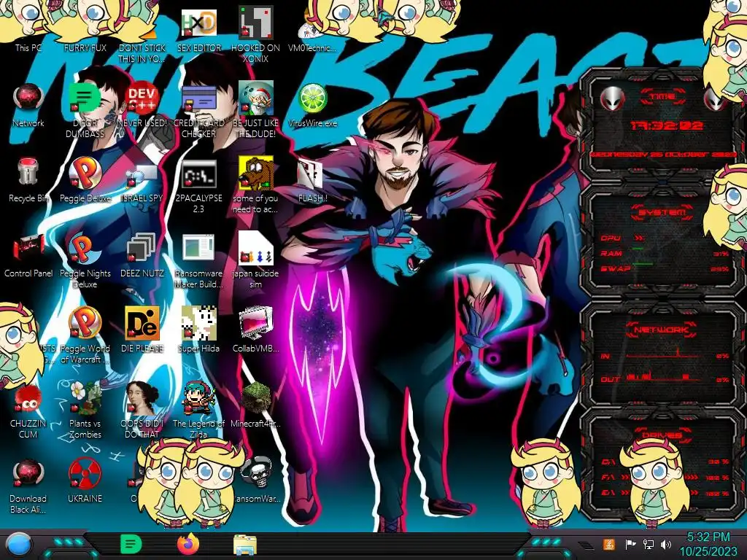
Task: Open the UKRAINE radiation-symbol shortcut
Action: (x=85, y=474)
